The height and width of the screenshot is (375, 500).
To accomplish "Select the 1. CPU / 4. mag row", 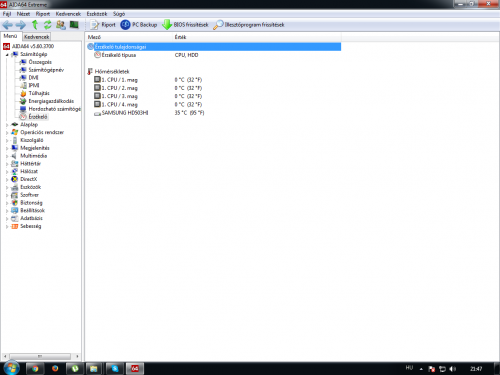I will [x=214, y=104].
